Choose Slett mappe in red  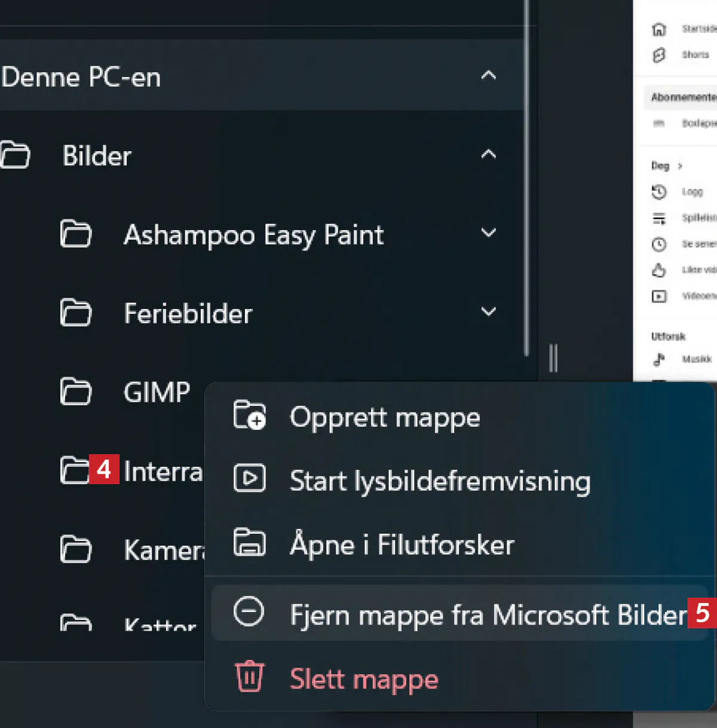pyautogui.click(x=460, y=678)
